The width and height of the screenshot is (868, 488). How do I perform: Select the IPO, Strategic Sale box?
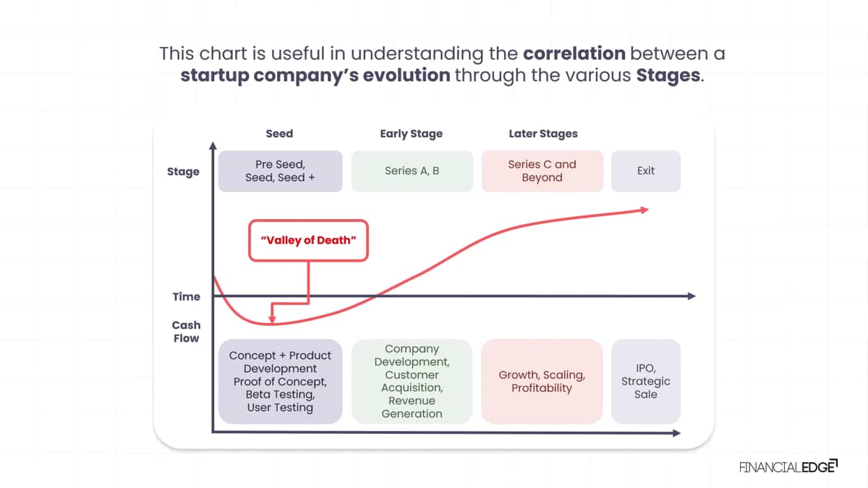point(646,381)
